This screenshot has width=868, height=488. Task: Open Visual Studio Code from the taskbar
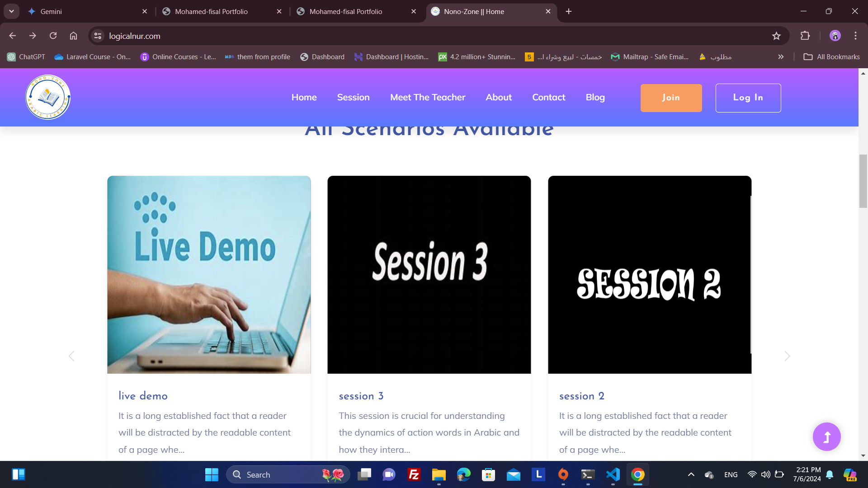point(613,474)
